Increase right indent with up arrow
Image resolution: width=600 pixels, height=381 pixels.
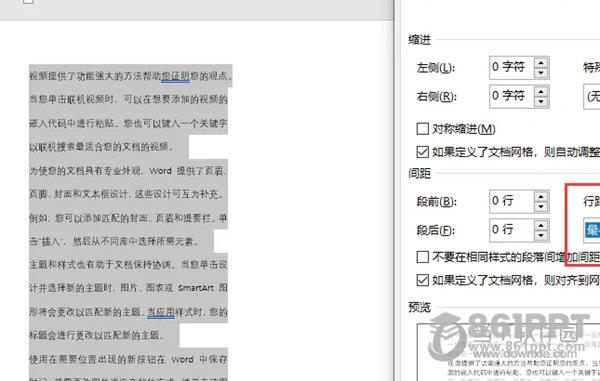point(541,92)
